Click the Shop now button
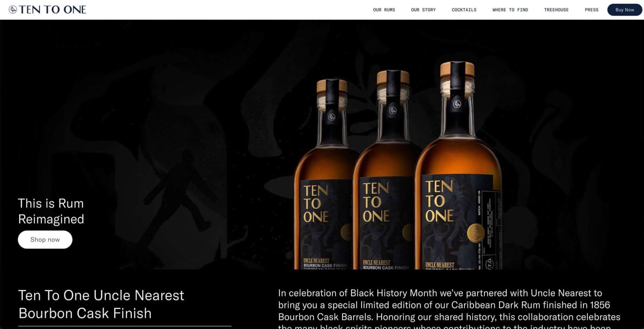Image resolution: width=644 pixels, height=329 pixels. (x=45, y=240)
